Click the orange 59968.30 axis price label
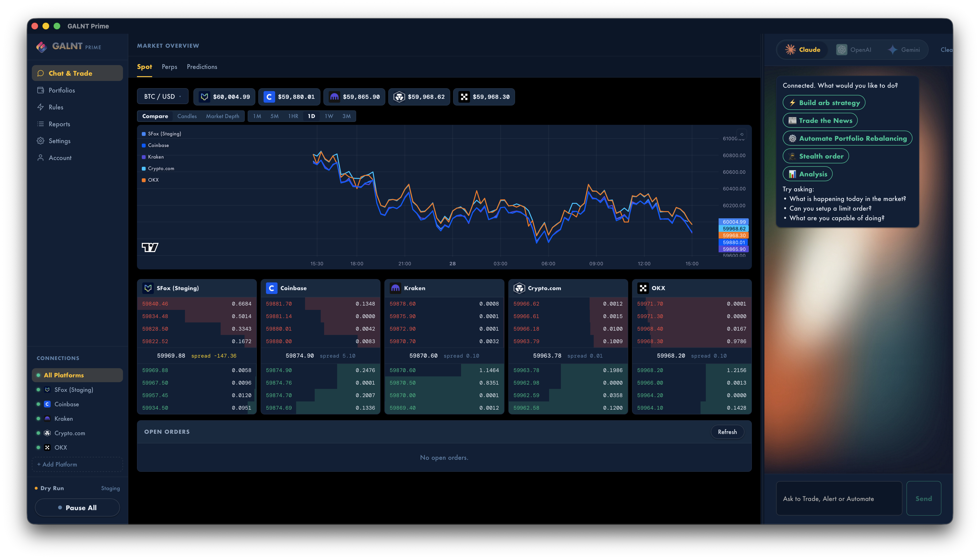The width and height of the screenshot is (980, 560). [733, 235]
